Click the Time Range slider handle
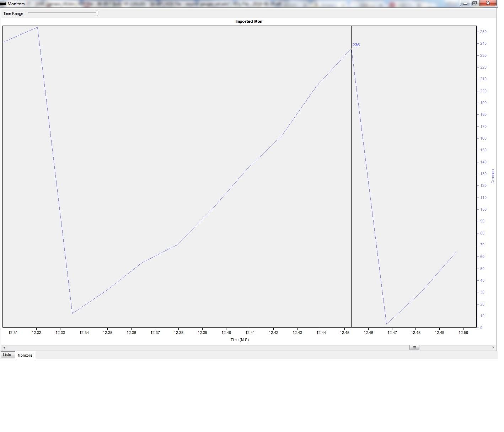504x432 pixels. [97, 13]
